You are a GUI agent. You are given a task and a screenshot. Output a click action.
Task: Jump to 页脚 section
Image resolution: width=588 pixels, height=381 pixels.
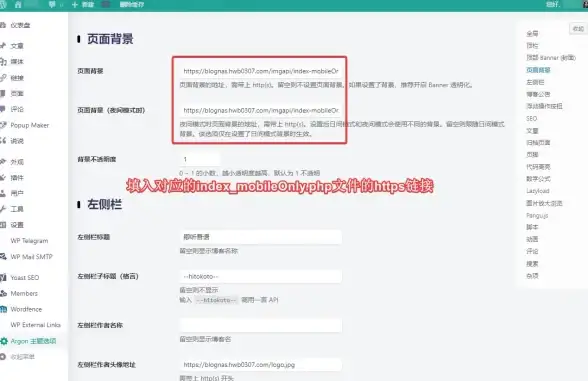click(x=532, y=154)
